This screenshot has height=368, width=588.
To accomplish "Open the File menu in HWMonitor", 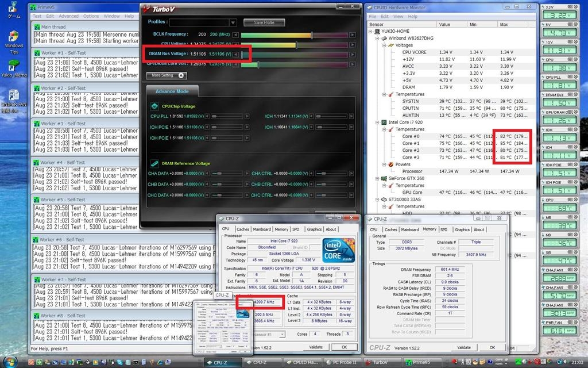I will click(x=372, y=17).
